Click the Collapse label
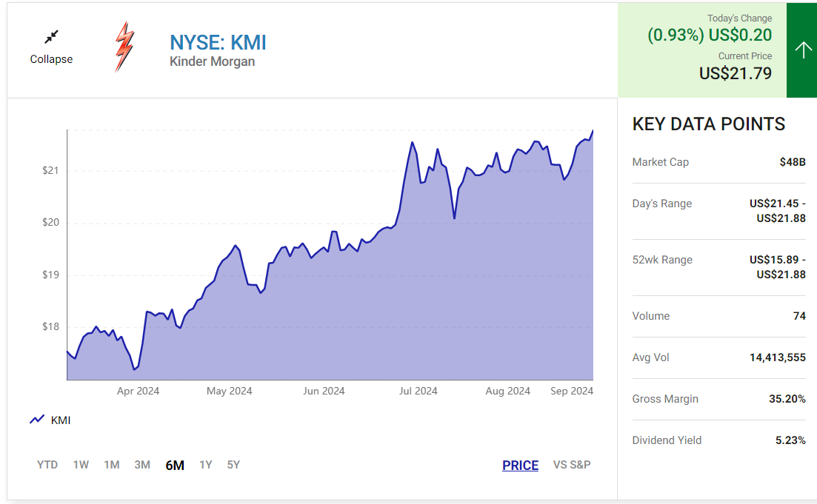This screenshot has height=504, width=817. pyautogui.click(x=51, y=59)
